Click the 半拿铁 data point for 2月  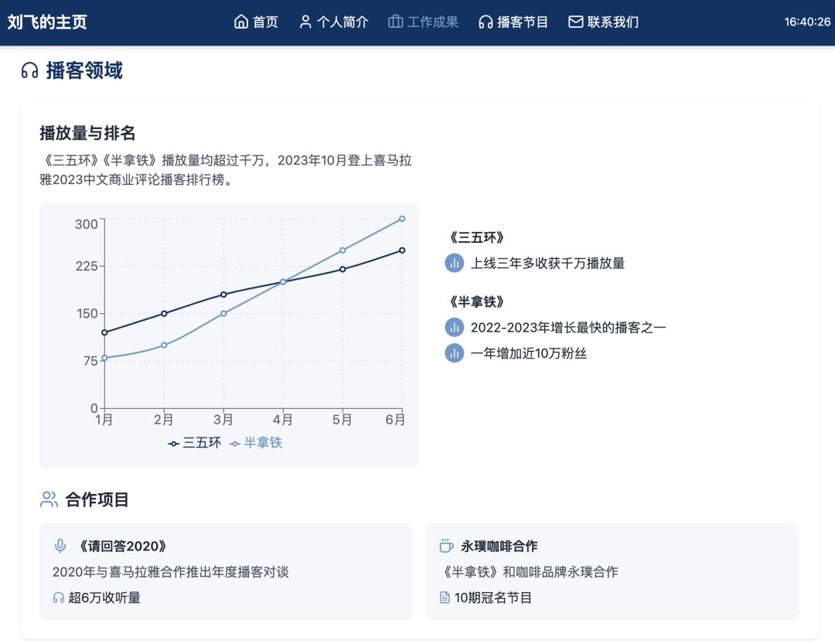(x=164, y=345)
